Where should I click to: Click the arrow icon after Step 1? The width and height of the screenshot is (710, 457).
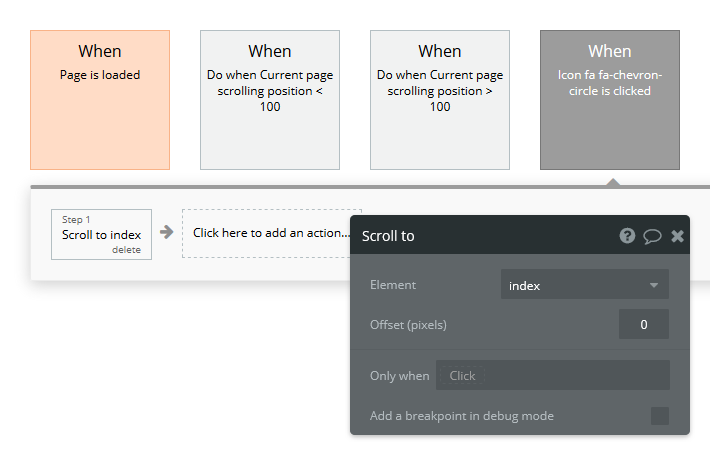tap(167, 232)
